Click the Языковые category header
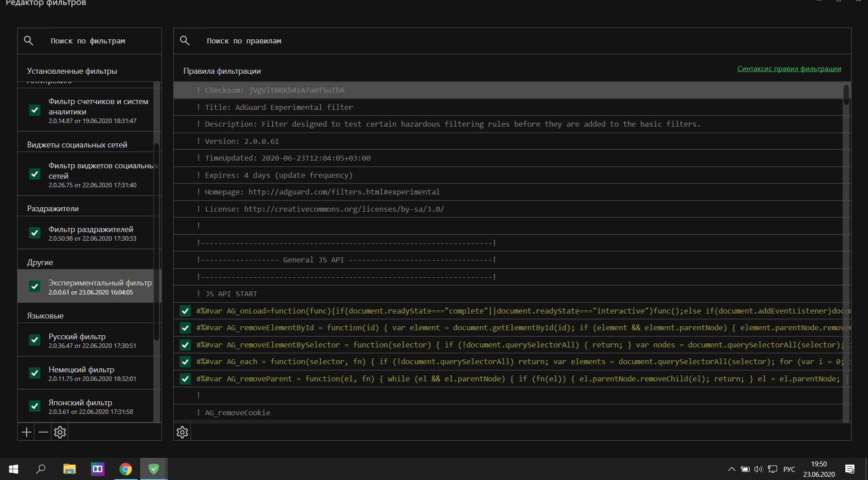 [x=45, y=316]
